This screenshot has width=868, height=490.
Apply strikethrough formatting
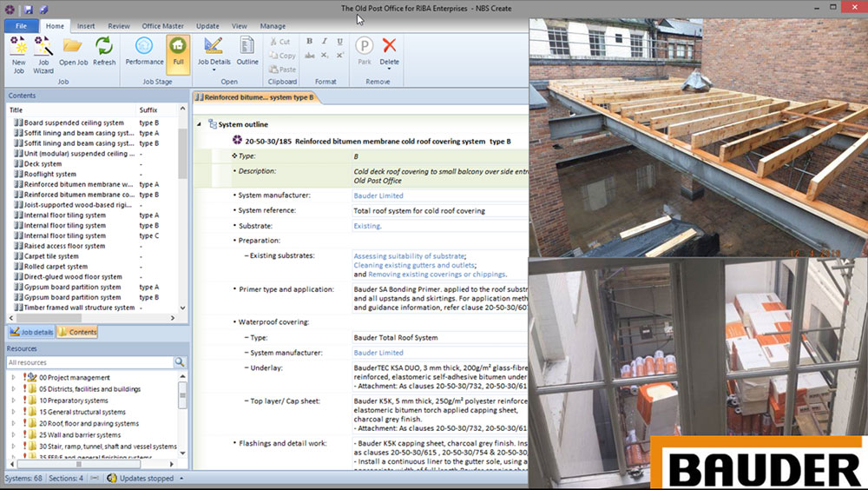click(310, 56)
